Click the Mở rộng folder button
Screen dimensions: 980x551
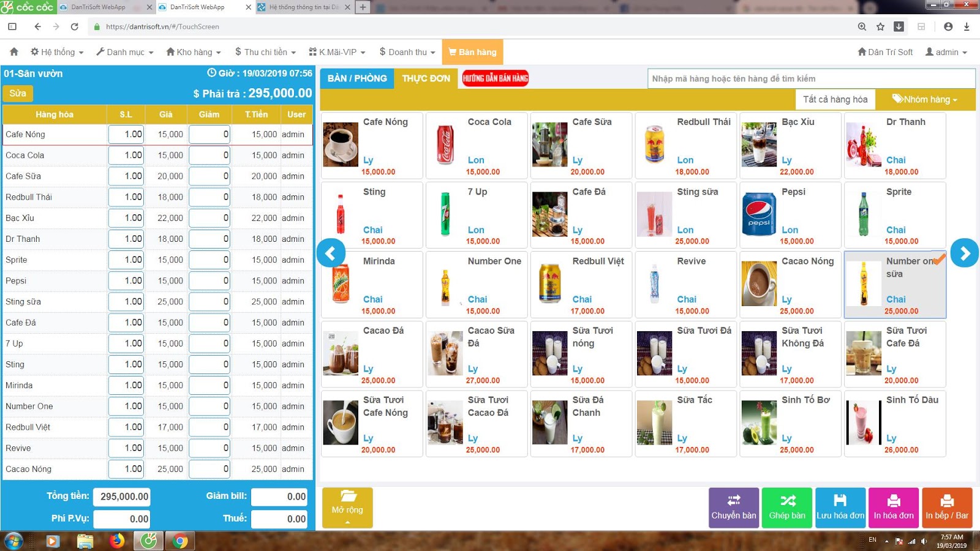347,508
